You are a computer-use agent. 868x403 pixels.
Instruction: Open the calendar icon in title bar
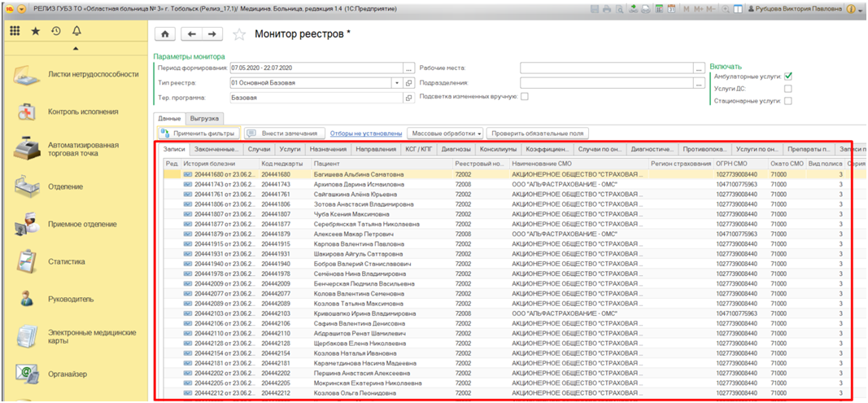coord(671,9)
